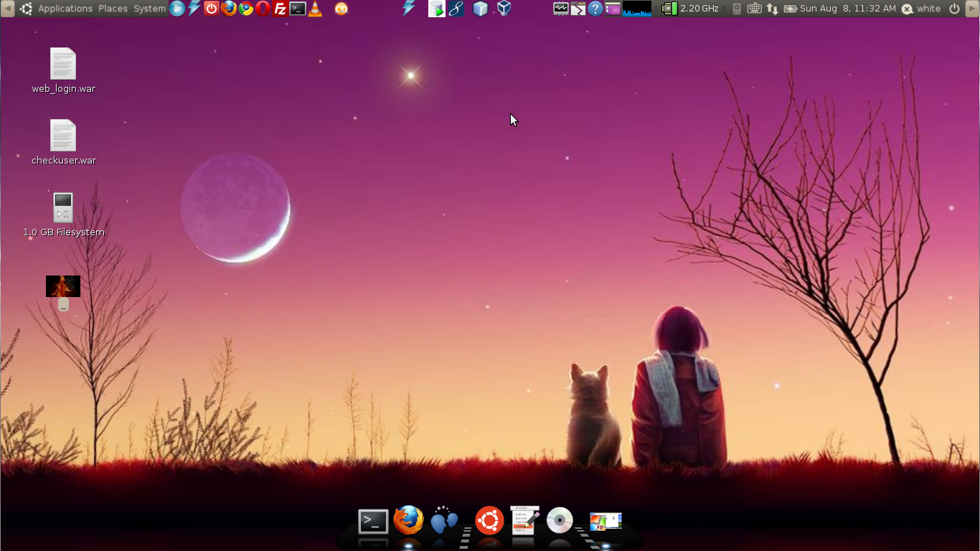Select the checkuser.war desktop file

63,142
